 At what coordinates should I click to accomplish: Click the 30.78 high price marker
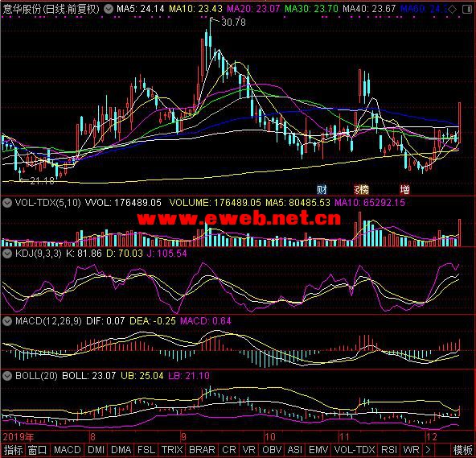(x=233, y=23)
